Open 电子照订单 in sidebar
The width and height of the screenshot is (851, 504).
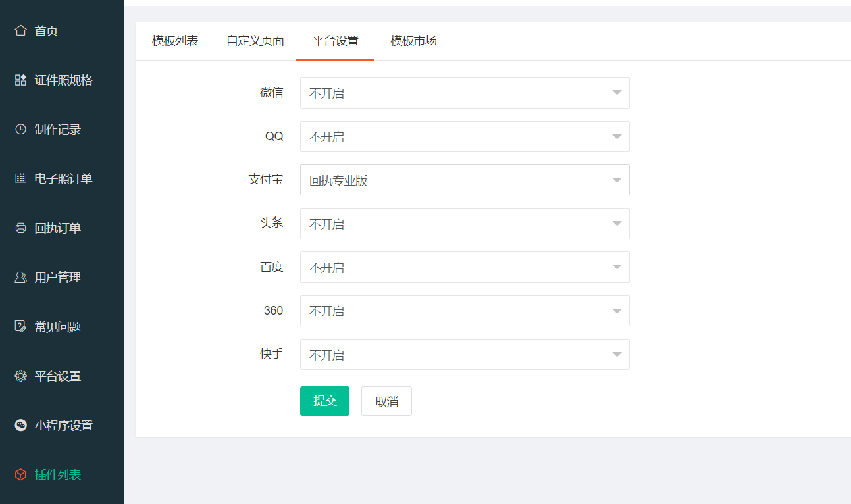click(x=62, y=178)
